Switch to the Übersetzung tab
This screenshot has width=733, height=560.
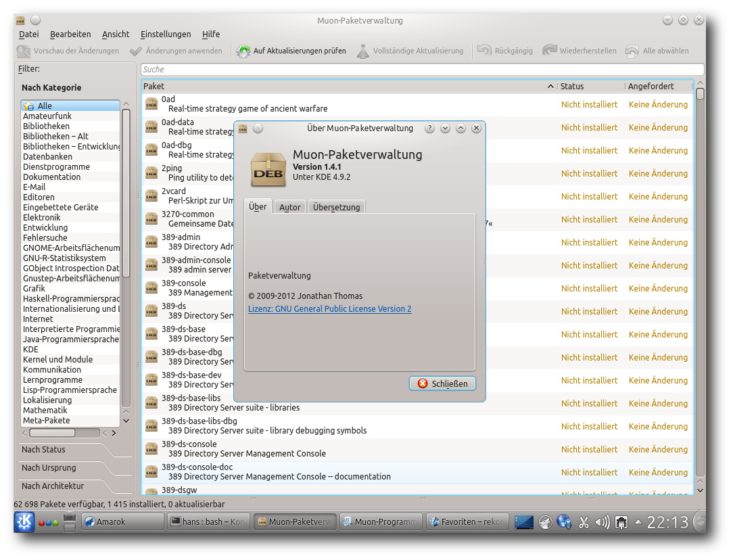pos(336,207)
